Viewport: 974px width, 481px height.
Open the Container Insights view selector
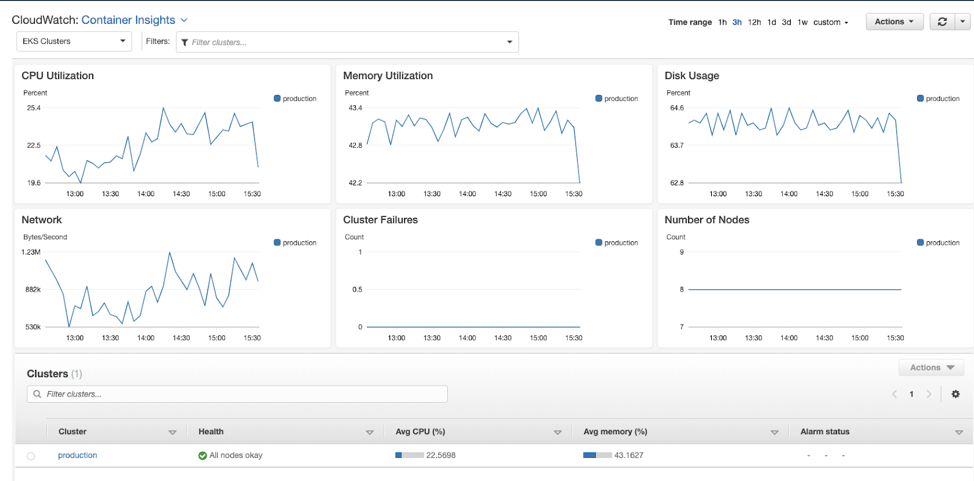point(135,20)
